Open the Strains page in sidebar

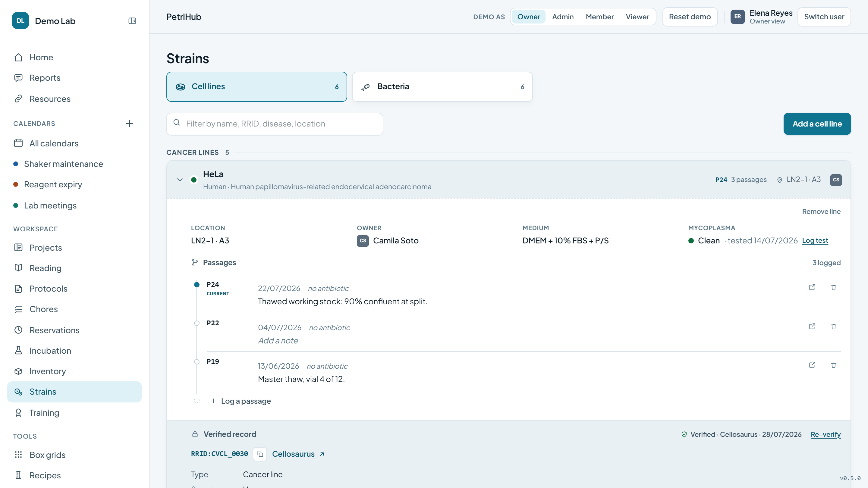pos(74,392)
